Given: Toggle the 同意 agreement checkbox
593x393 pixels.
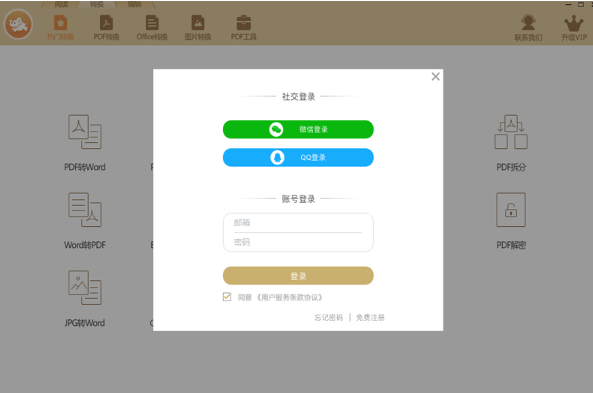Looking at the screenshot, I should [x=227, y=297].
